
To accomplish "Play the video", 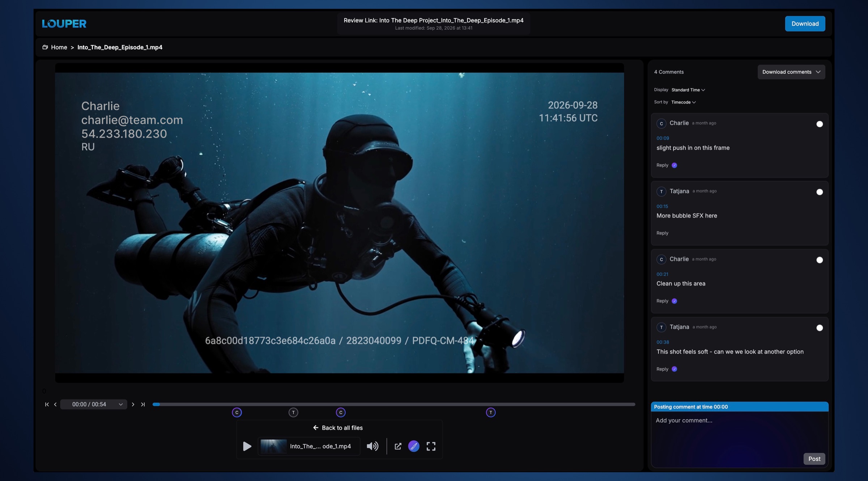I will 247,446.
